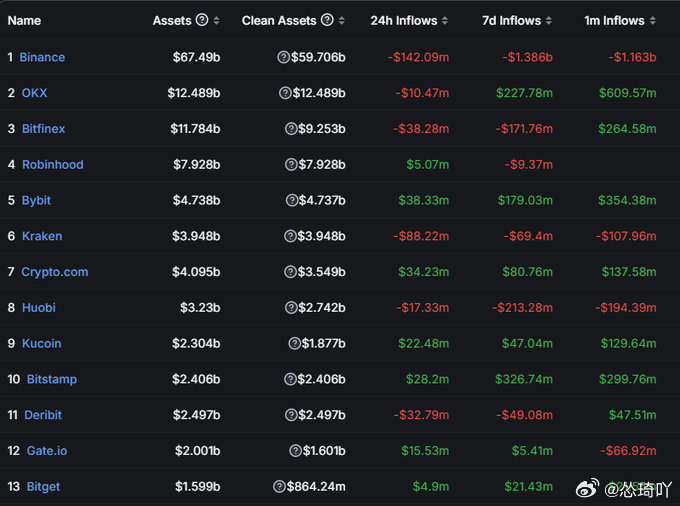
Task: Select Kraken 1m inflow -$107.96m
Action: pos(626,236)
